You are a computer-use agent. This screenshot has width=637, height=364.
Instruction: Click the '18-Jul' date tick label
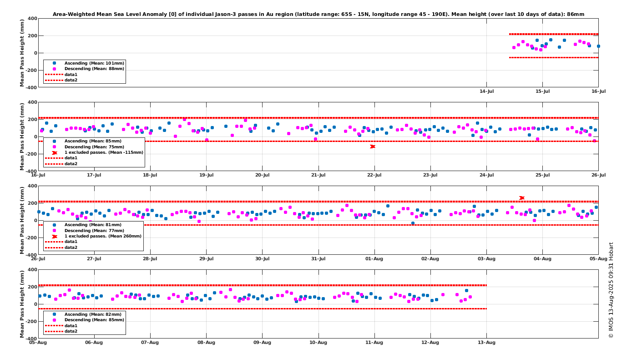(x=150, y=175)
